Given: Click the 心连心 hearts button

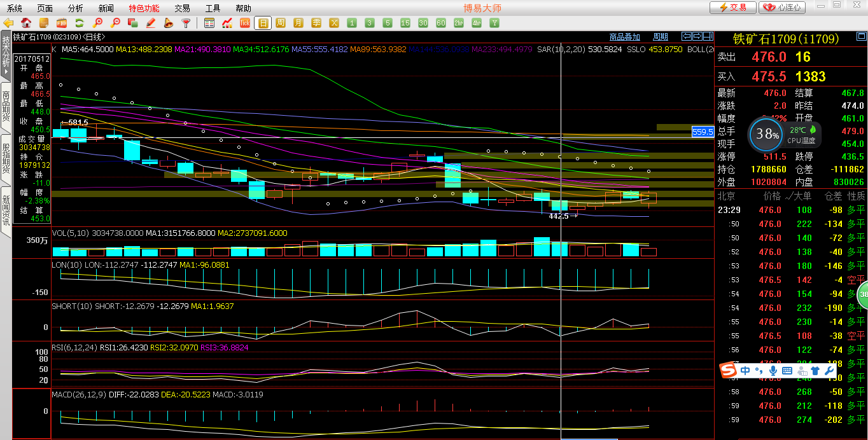Looking at the screenshot, I should 783,8.
